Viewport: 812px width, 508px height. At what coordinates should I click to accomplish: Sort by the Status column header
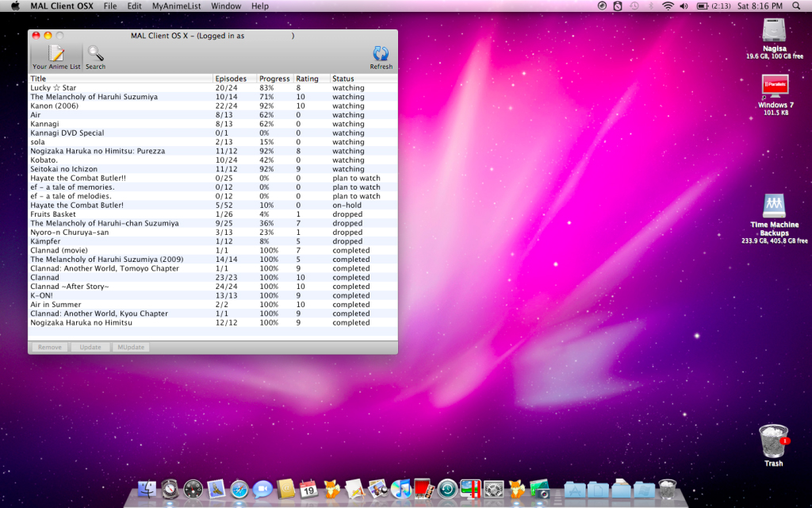(363, 79)
